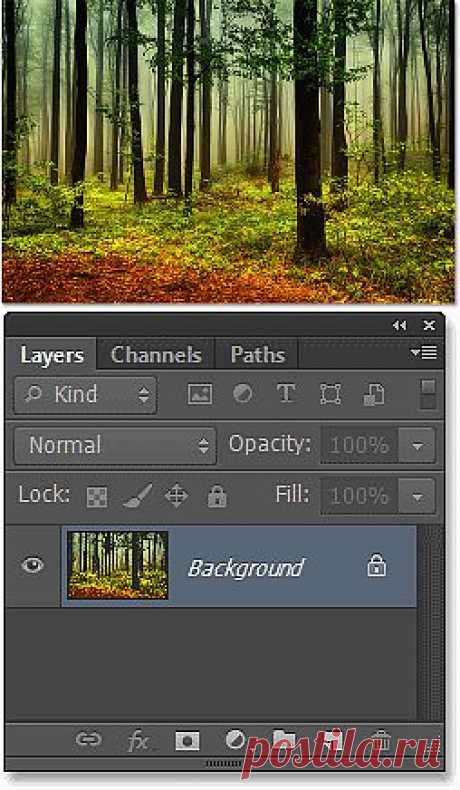Open the Normal blend mode dropdown

coord(115,445)
